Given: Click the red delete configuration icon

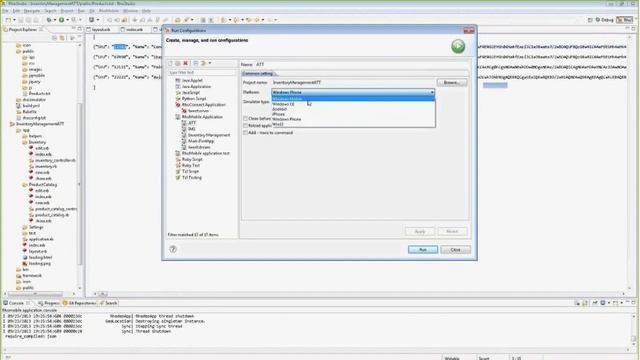Looking at the screenshot, I should [x=185, y=63].
